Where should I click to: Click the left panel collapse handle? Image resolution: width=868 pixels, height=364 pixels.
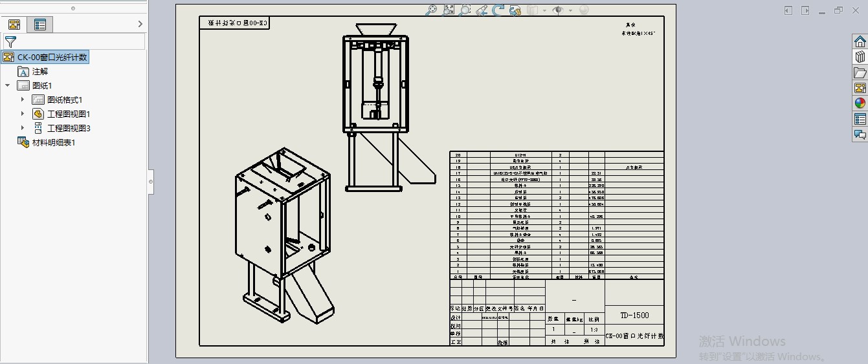point(151,182)
